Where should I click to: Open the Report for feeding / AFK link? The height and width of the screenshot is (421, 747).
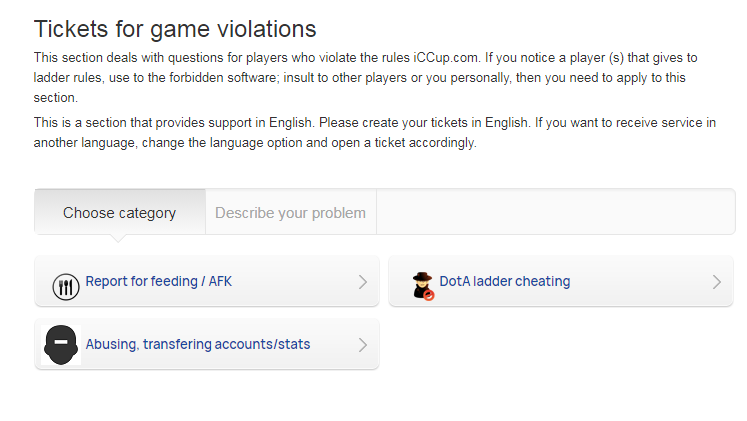[159, 281]
